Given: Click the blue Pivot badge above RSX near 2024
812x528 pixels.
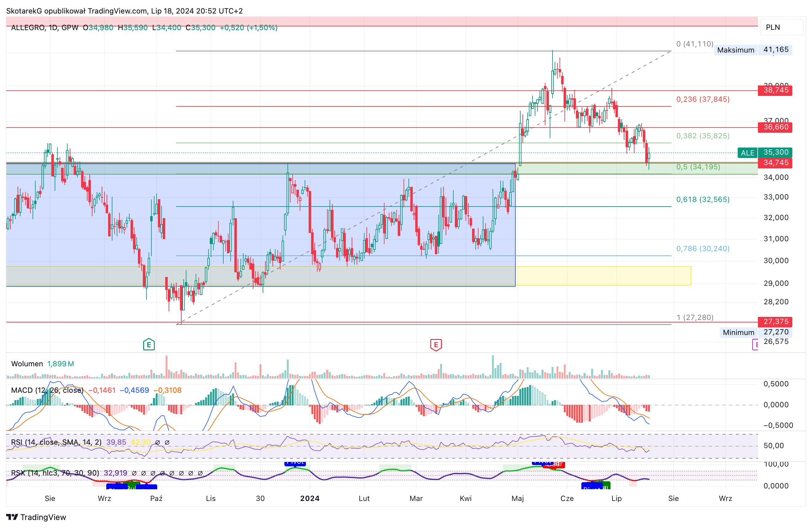Looking at the screenshot, I should [295, 463].
